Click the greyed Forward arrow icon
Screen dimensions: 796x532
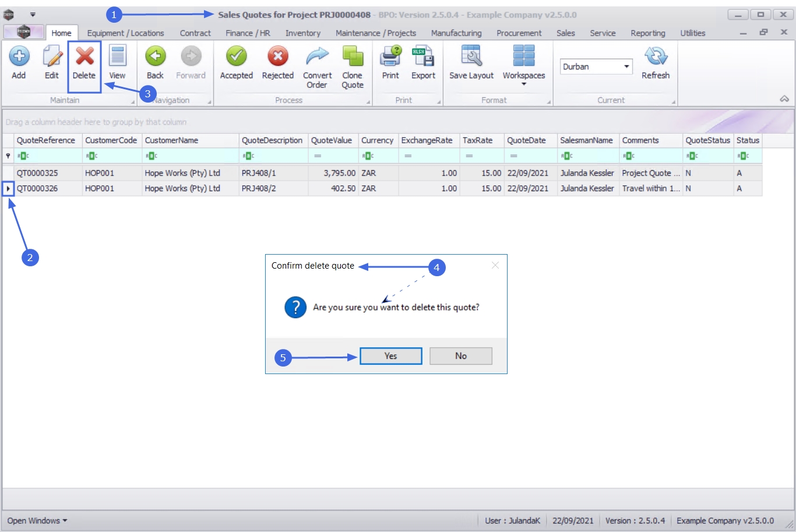coord(191,57)
